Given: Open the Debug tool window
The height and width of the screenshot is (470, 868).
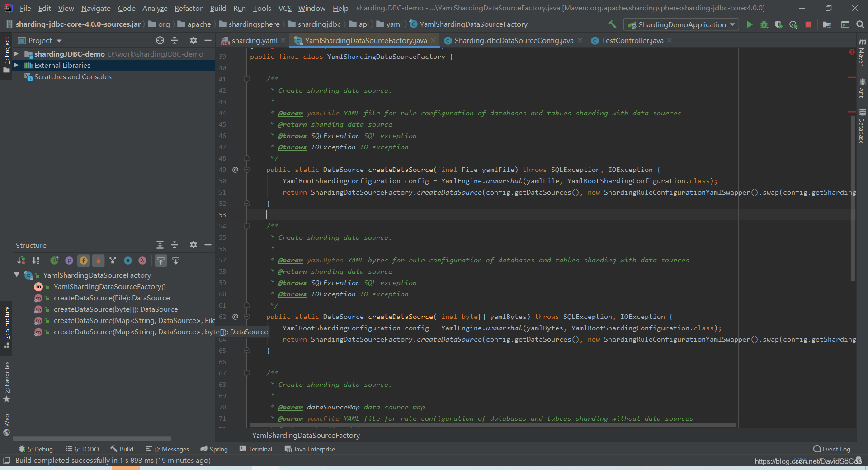Looking at the screenshot, I should click(36, 449).
